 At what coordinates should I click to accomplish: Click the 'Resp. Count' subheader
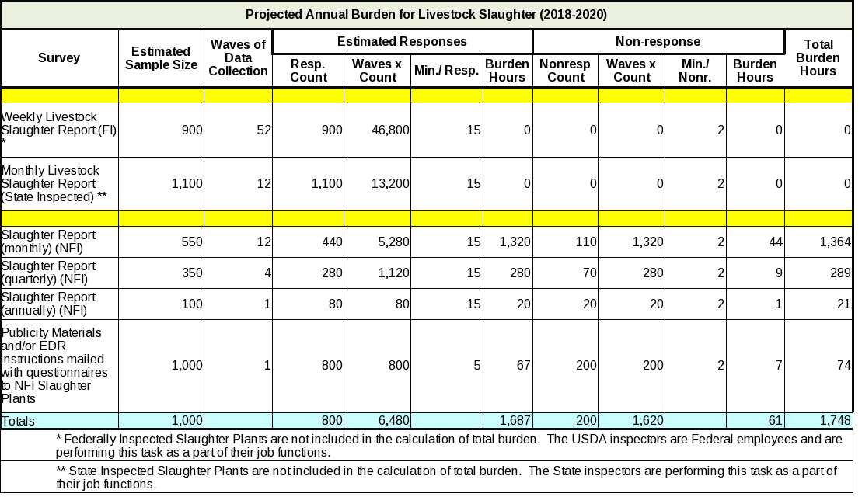(x=309, y=71)
